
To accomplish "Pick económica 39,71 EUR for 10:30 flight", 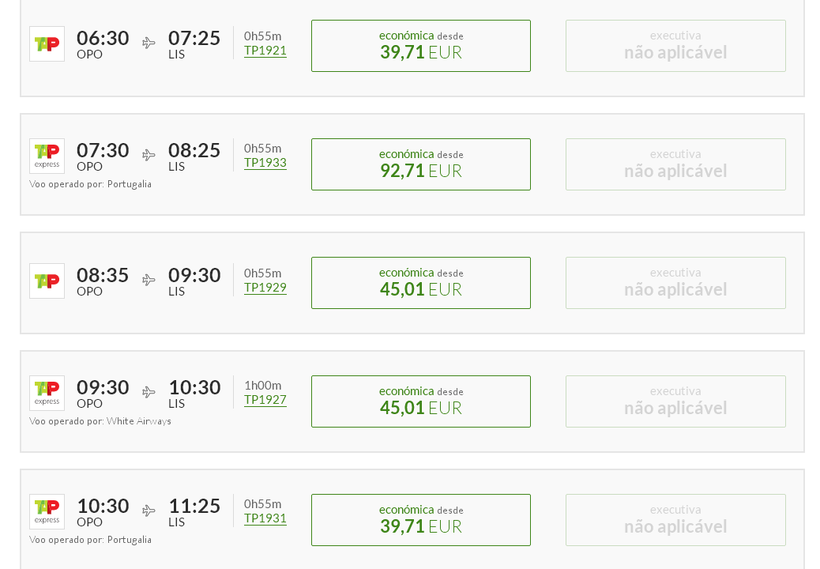I will point(421,520).
